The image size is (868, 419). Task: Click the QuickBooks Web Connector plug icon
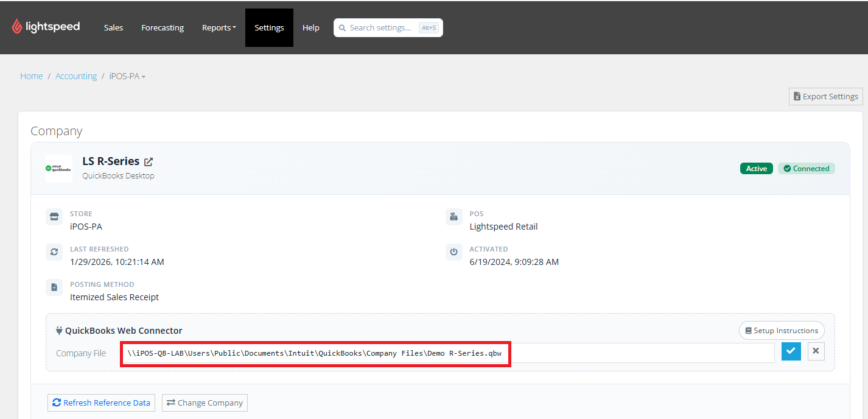pyautogui.click(x=59, y=331)
